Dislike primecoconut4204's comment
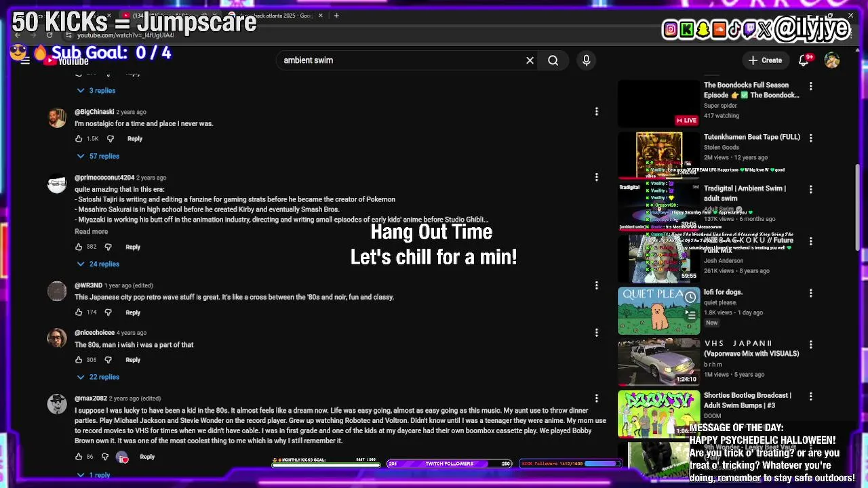Screen dimensions: 868x488 coord(108,247)
